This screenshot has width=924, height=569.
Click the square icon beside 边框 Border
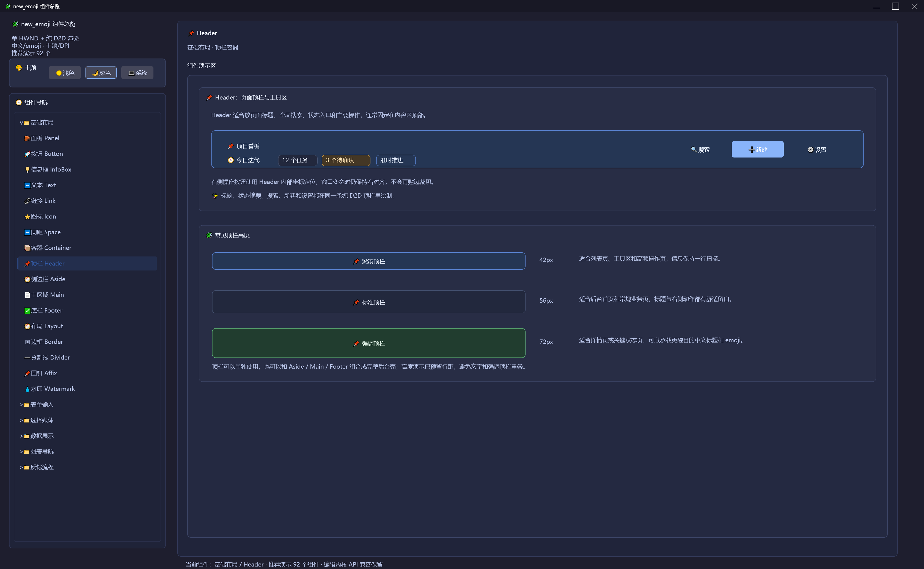click(27, 342)
